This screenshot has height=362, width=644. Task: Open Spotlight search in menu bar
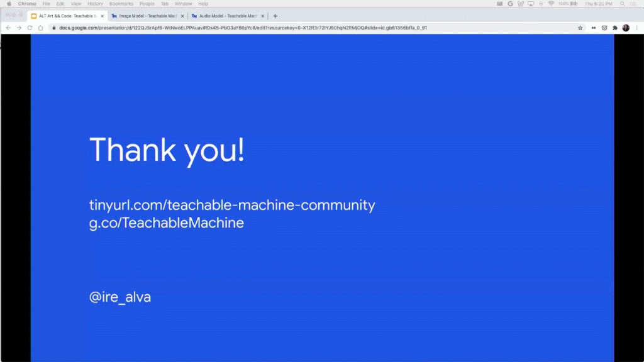pyautogui.click(x=622, y=4)
